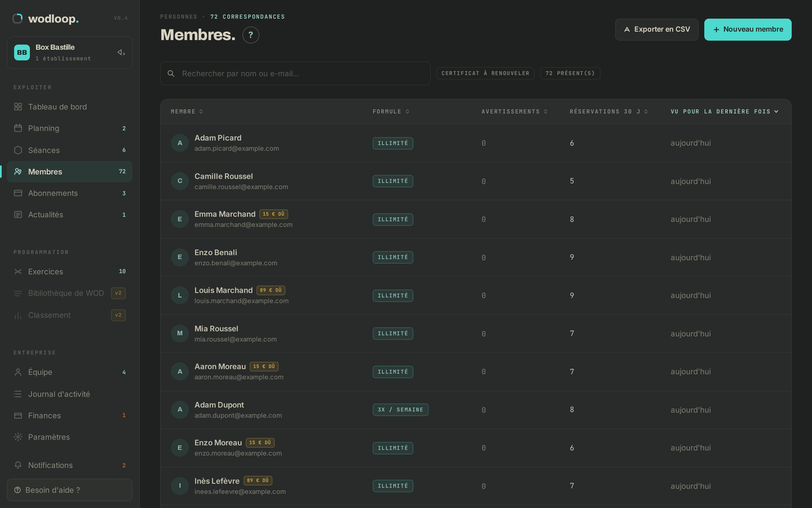Click the Notifications bell icon
812x508 pixels.
18,465
